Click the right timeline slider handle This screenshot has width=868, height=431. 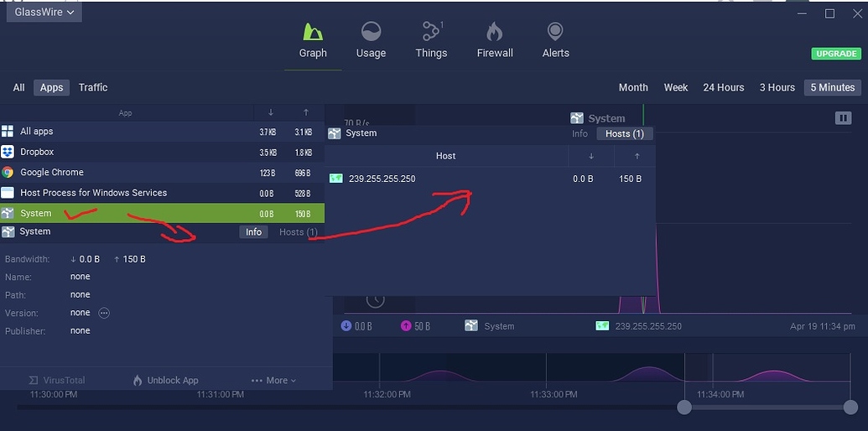click(x=851, y=408)
